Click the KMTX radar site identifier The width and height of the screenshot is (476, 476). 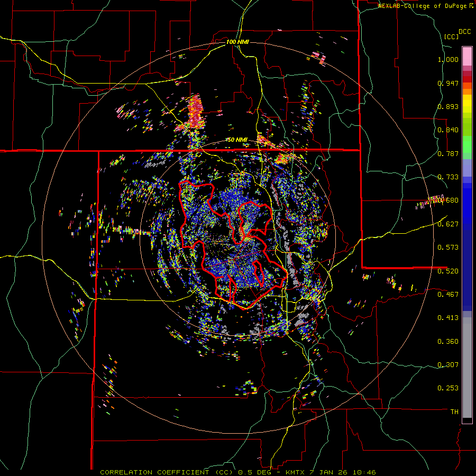tap(296, 472)
